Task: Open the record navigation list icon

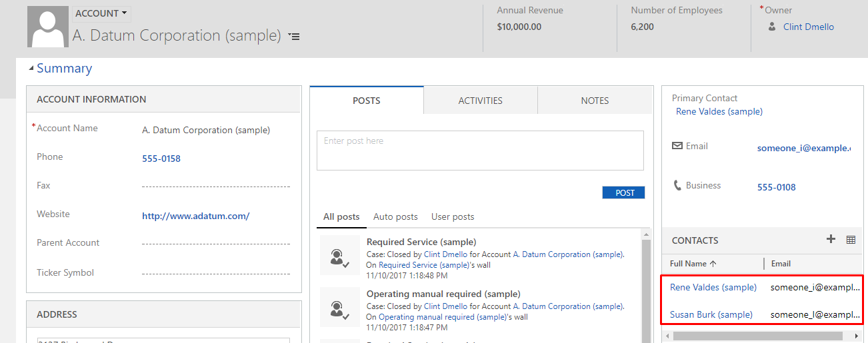Action: coord(294,37)
